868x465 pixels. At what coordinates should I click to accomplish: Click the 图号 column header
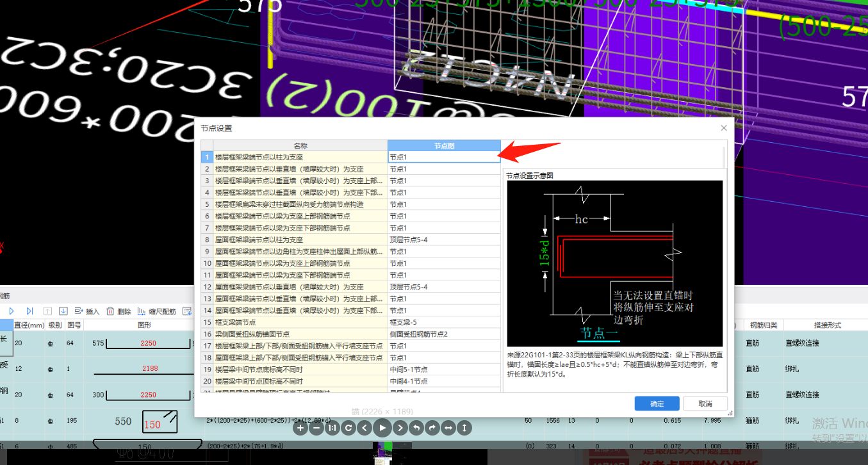coord(74,325)
